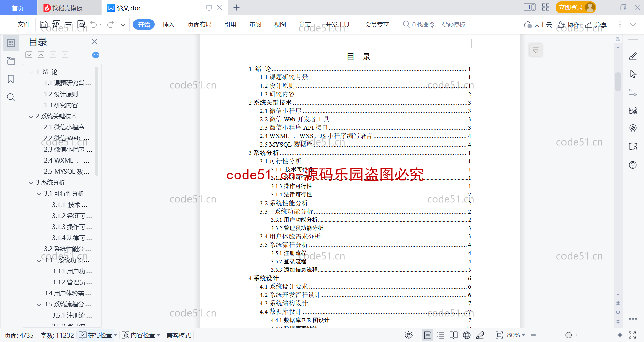This screenshot has height=342, width=644.
Task: Click the search command input field
Action: (434, 24)
